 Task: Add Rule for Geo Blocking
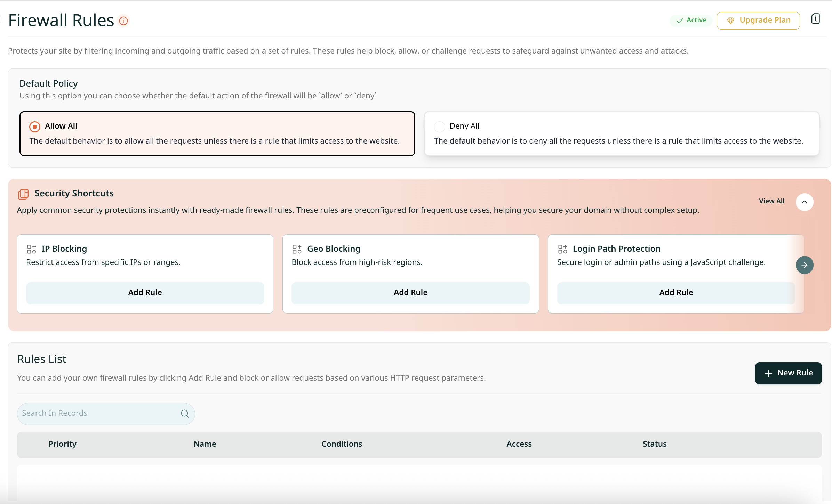[410, 293]
